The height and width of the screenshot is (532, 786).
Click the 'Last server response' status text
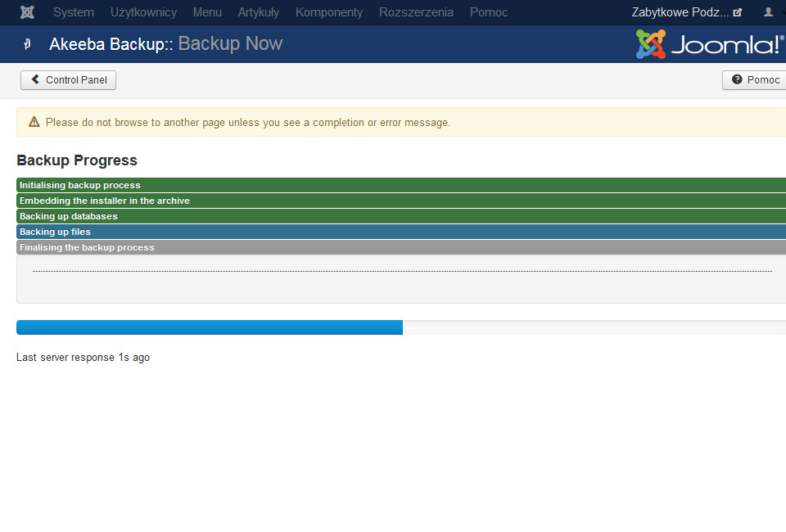pos(84,357)
